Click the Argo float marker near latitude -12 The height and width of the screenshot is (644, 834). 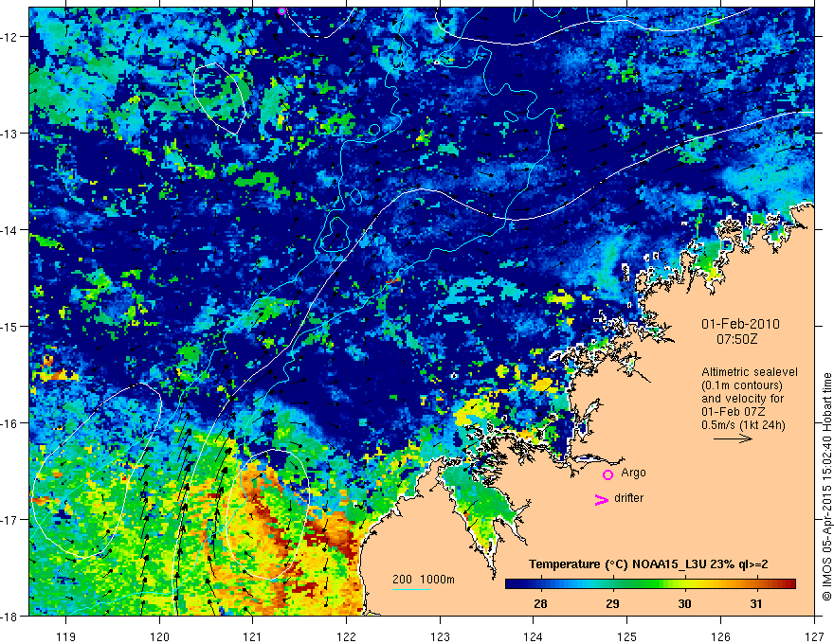tap(281, 11)
